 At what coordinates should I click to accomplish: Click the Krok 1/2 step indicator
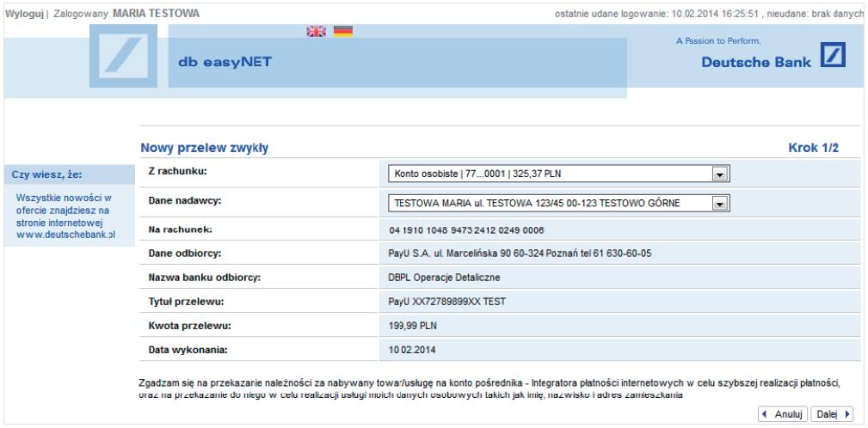click(813, 148)
